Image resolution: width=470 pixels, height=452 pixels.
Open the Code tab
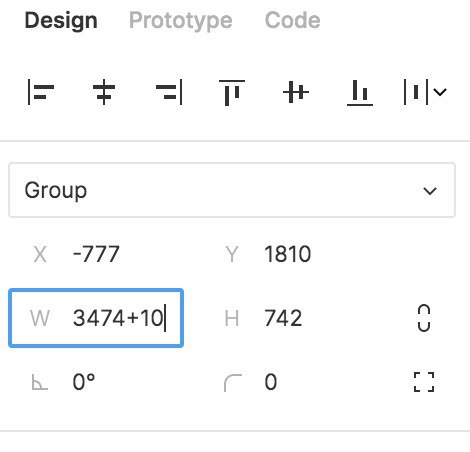click(x=292, y=20)
